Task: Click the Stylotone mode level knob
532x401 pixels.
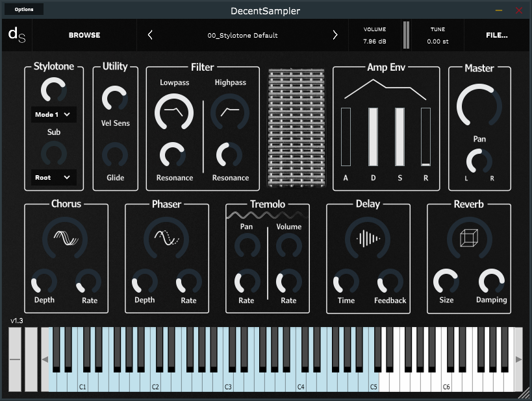Action: (54, 90)
